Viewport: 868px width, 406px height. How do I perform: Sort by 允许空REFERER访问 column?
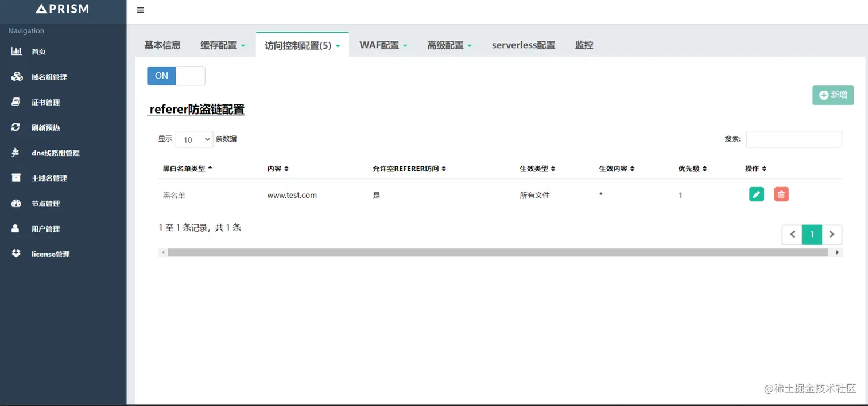[409, 169]
